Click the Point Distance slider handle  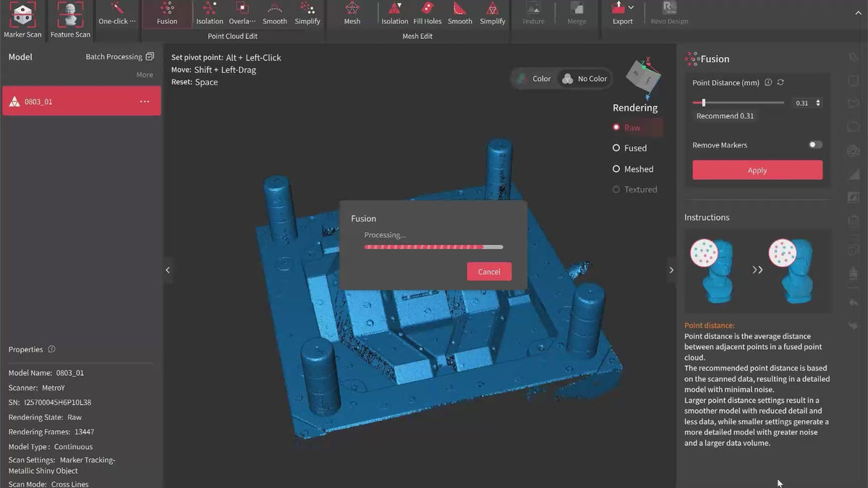[x=703, y=103]
